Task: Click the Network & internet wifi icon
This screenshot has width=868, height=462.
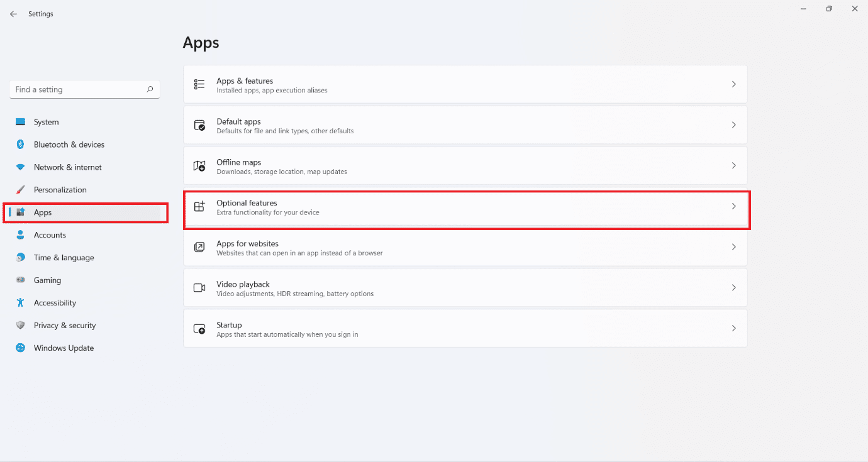Action: pyautogui.click(x=20, y=167)
